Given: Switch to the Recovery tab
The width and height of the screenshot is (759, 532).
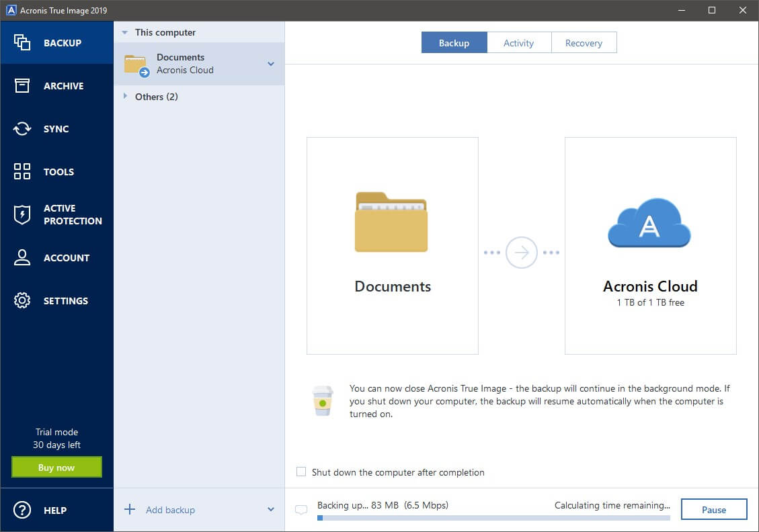Looking at the screenshot, I should pos(584,42).
